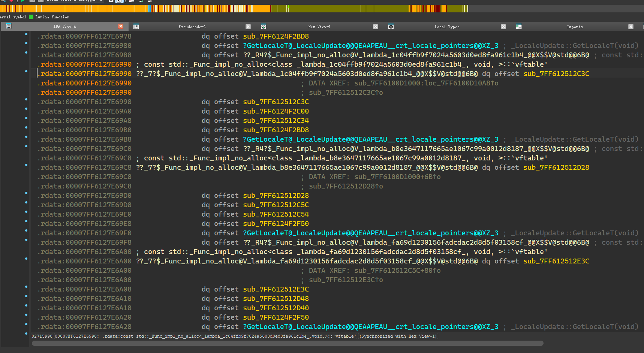Close the Pseudocode-A tab
Viewport: 644px width, 353px height.
coord(248,27)
